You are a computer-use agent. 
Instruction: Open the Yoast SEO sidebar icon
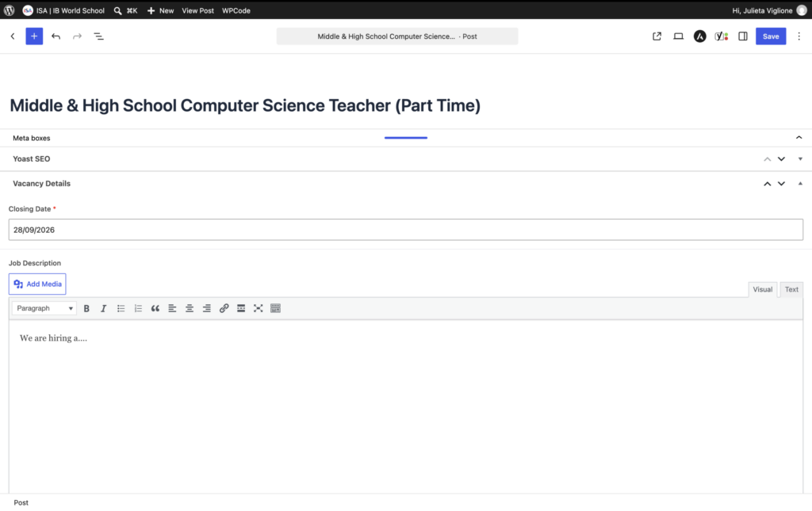[x=722, y=36]
